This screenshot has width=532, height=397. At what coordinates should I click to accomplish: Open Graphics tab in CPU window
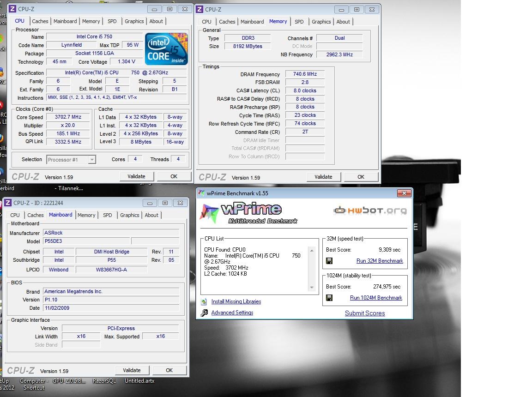134,21
